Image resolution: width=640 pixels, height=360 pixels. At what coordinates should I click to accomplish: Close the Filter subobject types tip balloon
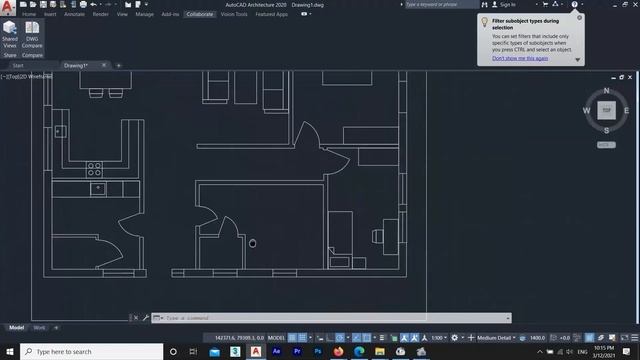(x=579, y=18)
